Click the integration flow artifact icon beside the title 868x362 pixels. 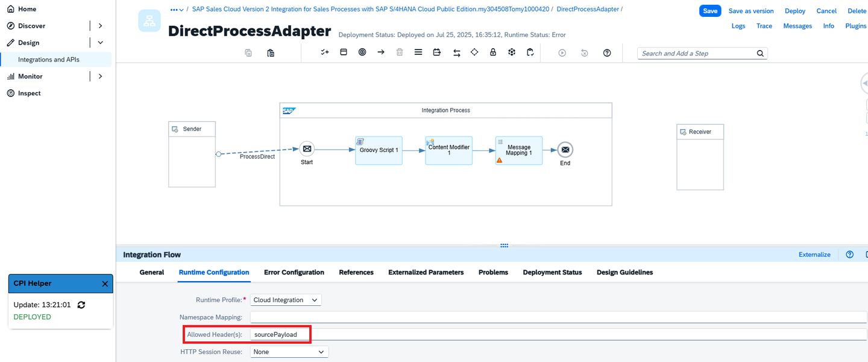149,21
